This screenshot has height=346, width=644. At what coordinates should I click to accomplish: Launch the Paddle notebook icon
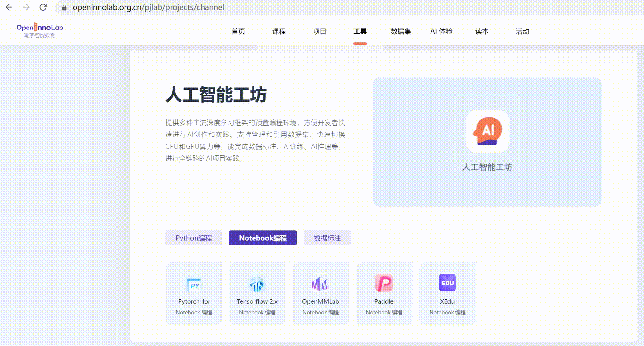(384, 283)
